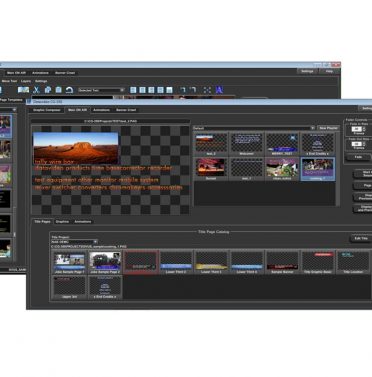This screenshot has height=377, width=372.
Task: Click the fullscreen expand arrows icon
Action: [207, 90]
